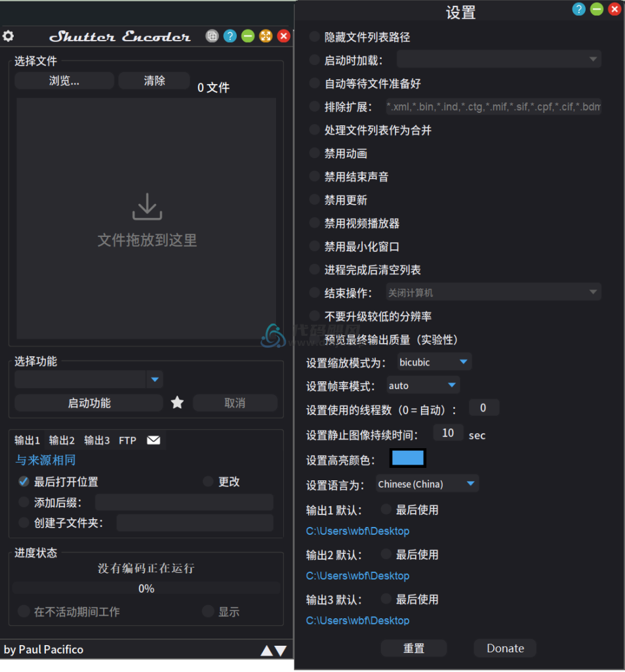Screen dimensions: 625x672
Task: Enable 自动等待文件准备好
Action: [x=314, y=83]
